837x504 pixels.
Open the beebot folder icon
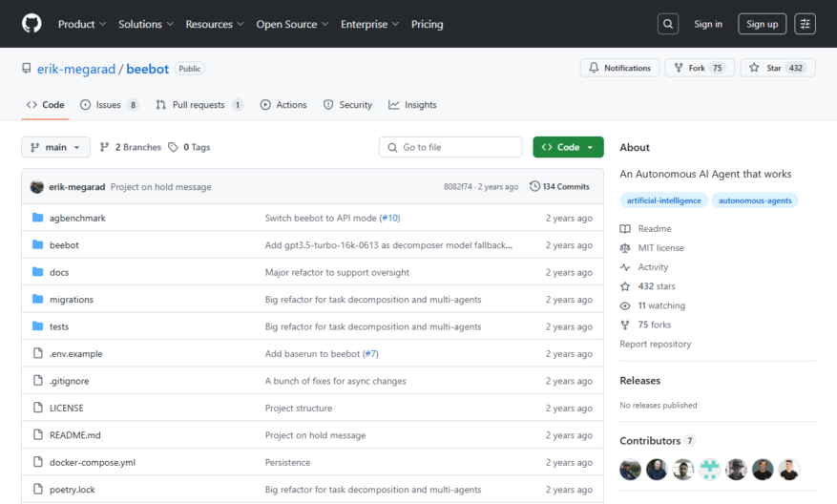[x=37, y=244]
